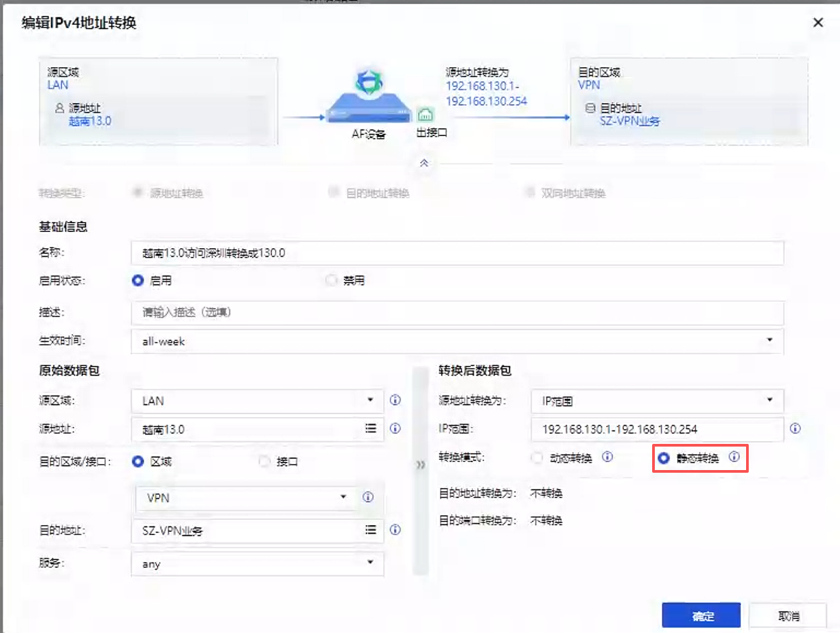Click the outbound interface icon 出接口

pos(426,114)
